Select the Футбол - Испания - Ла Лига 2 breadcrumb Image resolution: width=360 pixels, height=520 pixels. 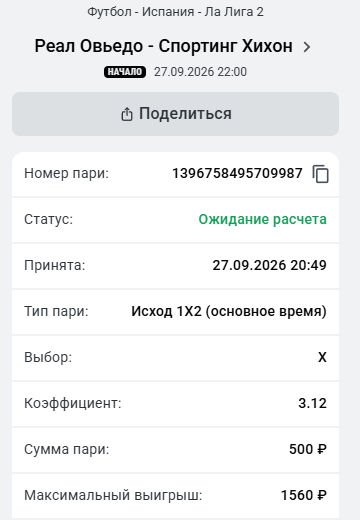click(175, 12)
